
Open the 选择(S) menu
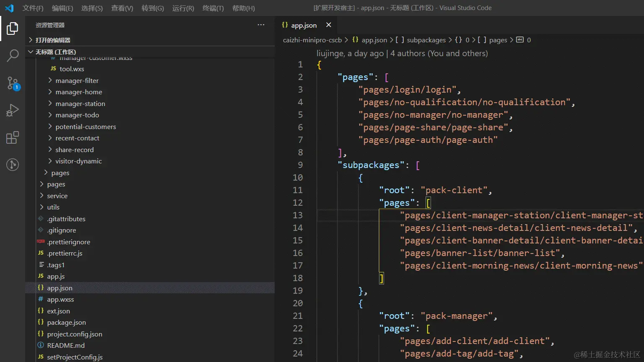pos(92,8)
